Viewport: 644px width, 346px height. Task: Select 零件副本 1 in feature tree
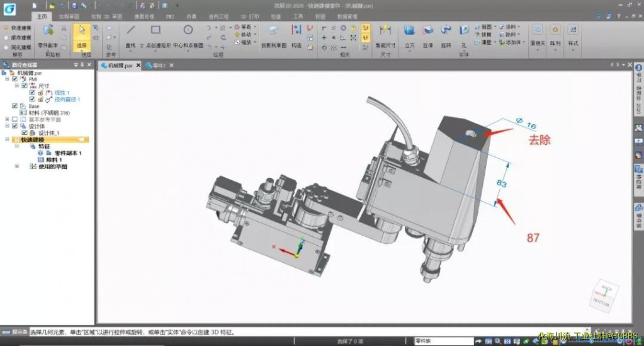68,153
